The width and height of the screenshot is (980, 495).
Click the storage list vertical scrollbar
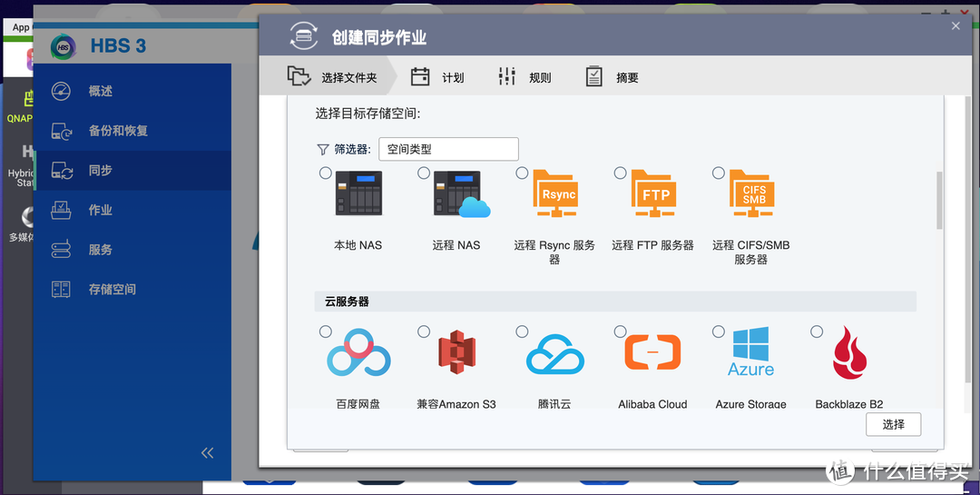point(939,200)
